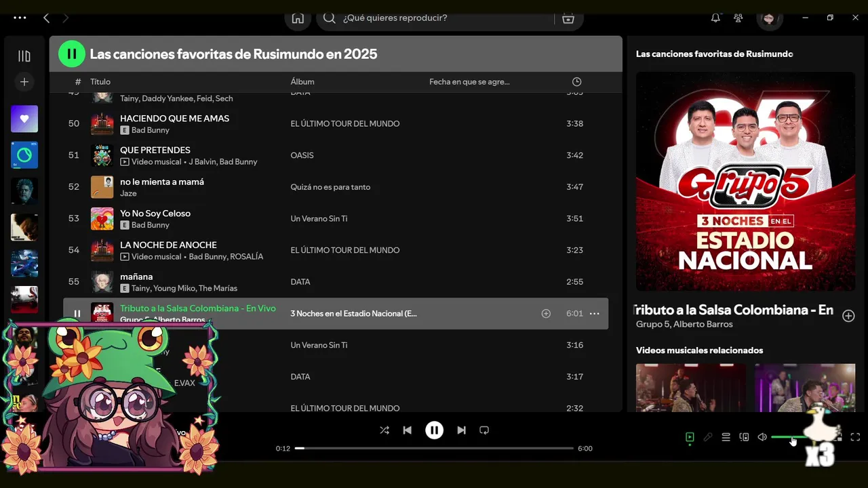Screen dimensions: 868x488
Task: Seek within the song progress bar
Action: tap(434, 448)
